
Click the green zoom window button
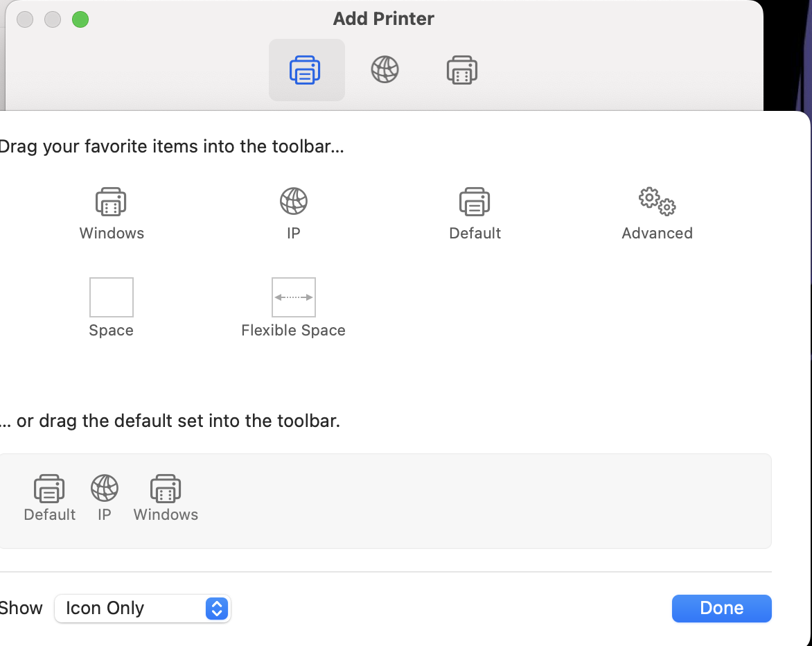[80, 19]
